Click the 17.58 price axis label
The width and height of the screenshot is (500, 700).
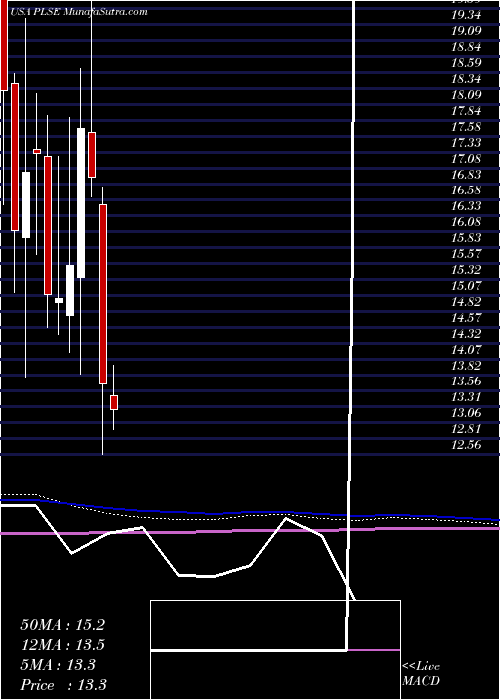(466, 127)
